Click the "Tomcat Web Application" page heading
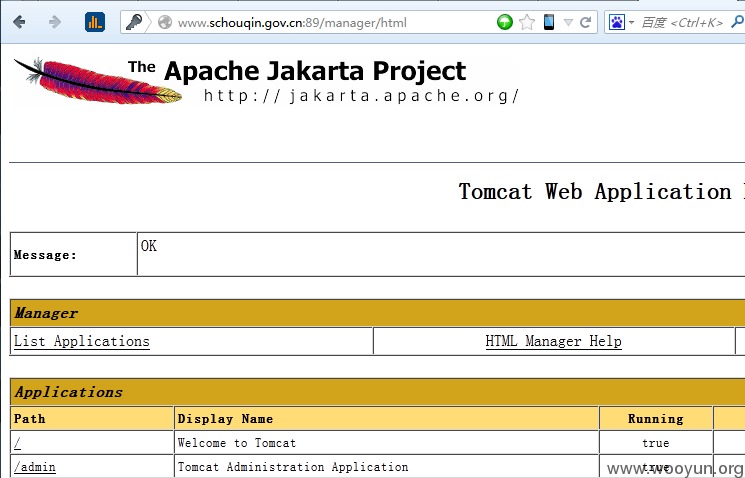The width and height of the screenshot is (745, 478). (595, 192)
